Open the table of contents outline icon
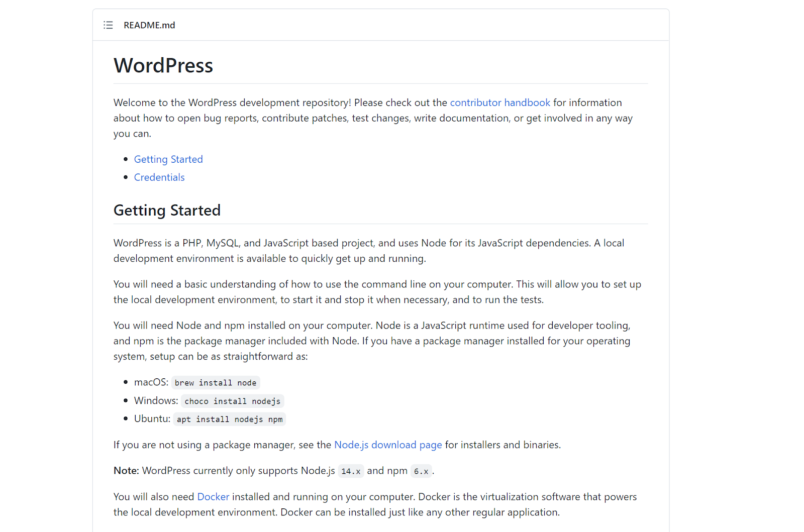The height and width of the screenshot is (532, 804). point(108,25)
